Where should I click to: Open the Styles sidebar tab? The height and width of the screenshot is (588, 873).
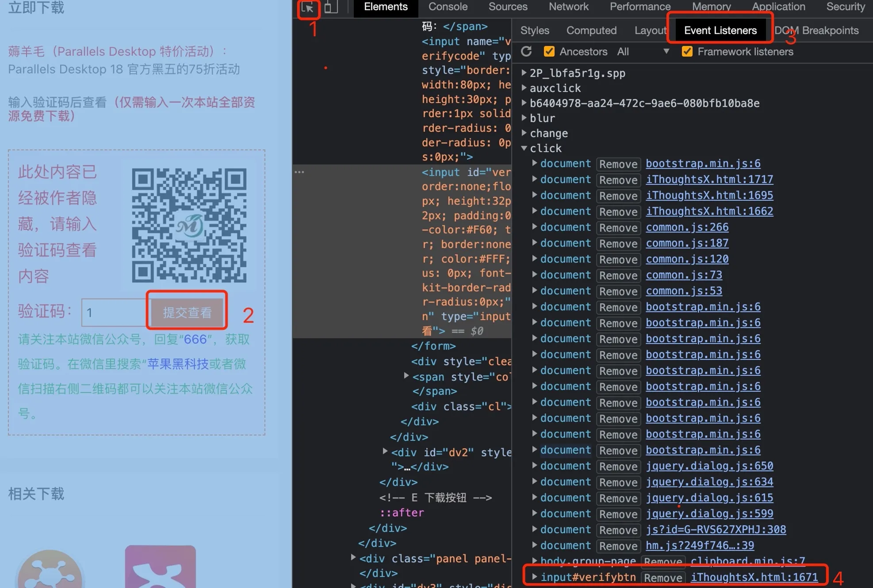coord(535,31)
